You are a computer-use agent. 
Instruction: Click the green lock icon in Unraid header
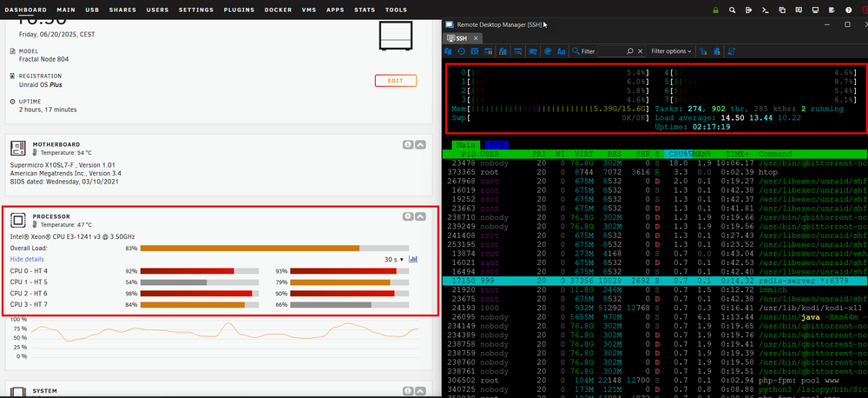pyautogui.click(x=716, y=10)
